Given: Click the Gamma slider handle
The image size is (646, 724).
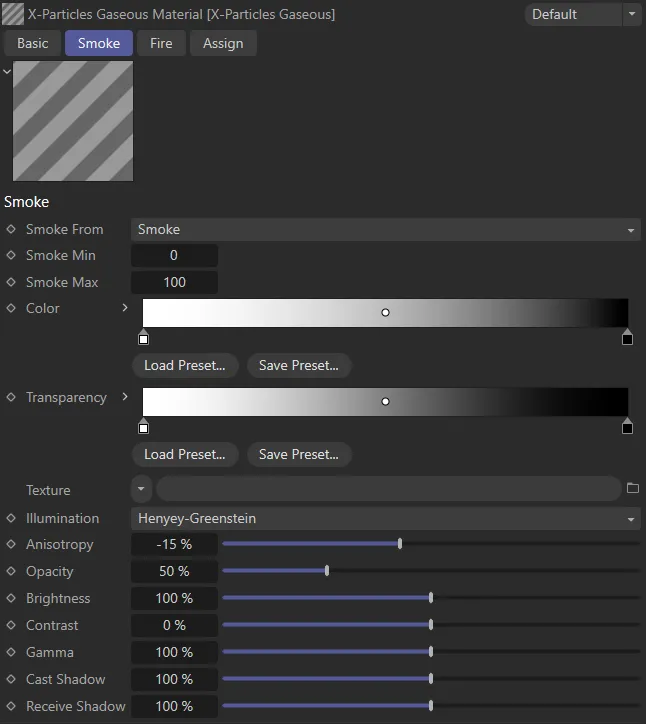Looking at the screenshot, I should 431,652.
